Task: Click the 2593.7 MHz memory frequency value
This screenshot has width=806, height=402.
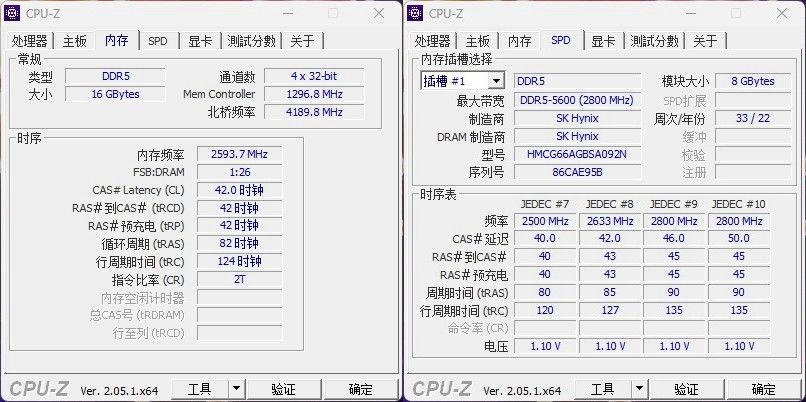Action: click(239, 154)
